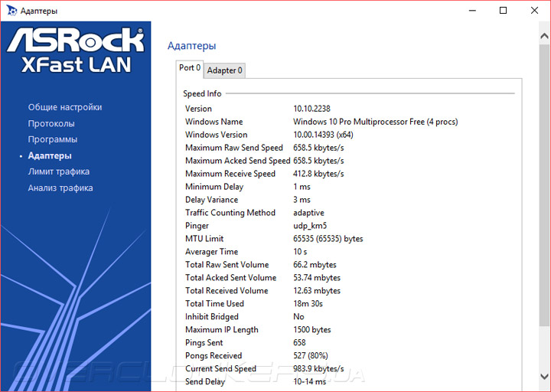Select the Inhibit Bridged value No
Viewport: 551px width, 392px height.
point(298,317)
